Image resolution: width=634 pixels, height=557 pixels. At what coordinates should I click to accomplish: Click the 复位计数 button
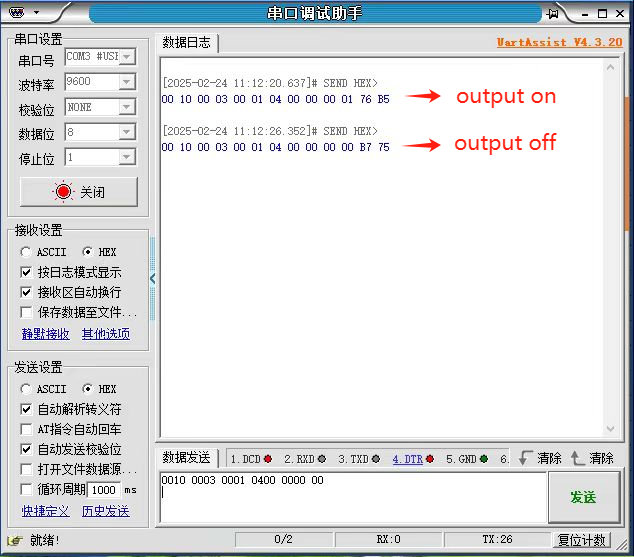tap(581, 540)
